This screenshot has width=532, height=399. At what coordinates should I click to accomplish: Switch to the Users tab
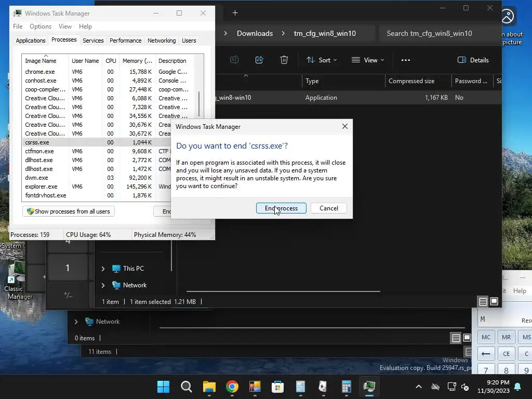tap(189, 41)
